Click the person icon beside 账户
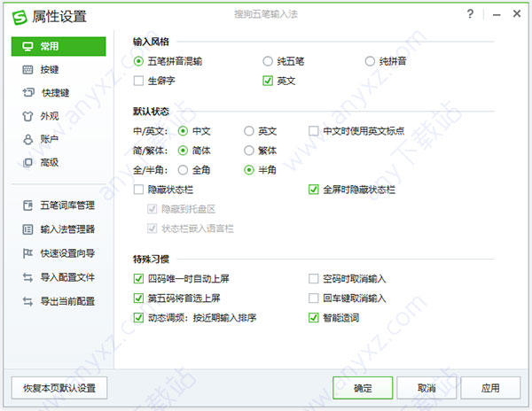Viewport: 532px width, 411px height. point(27,139)
